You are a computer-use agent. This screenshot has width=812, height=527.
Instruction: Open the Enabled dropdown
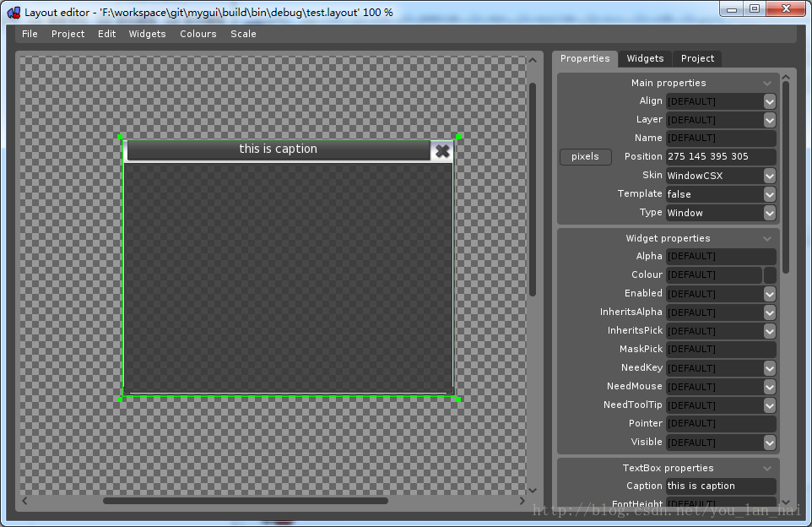click(770, 294)
